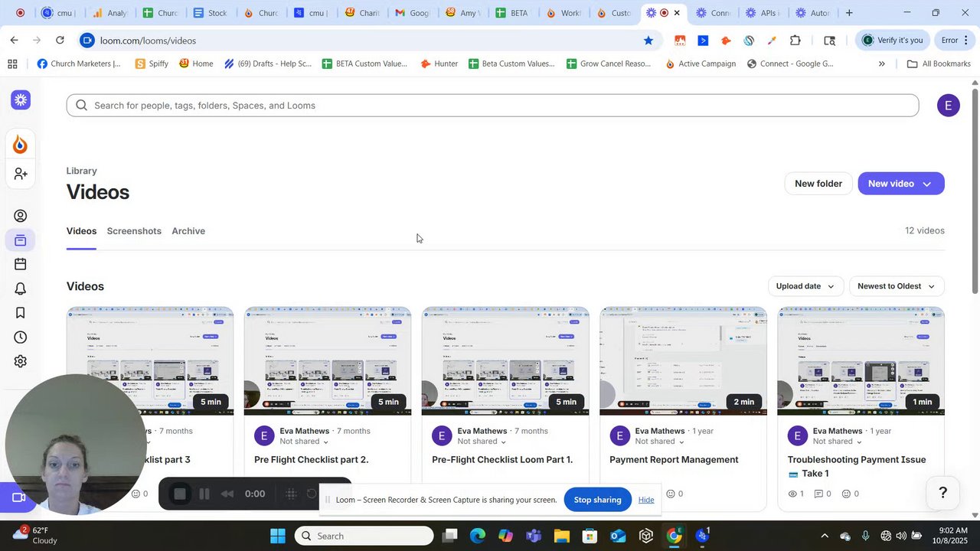Open the bookmark Watch Later icon

tap(21, 313)
